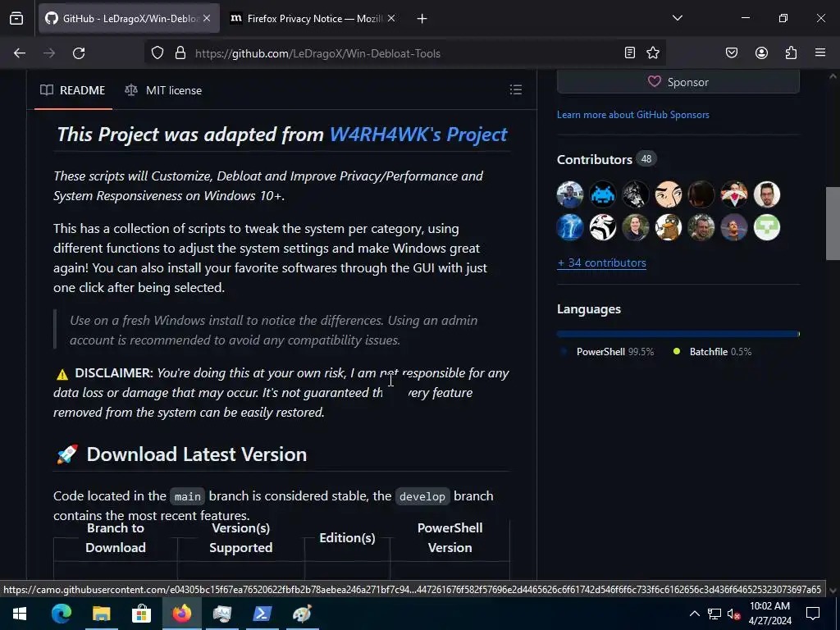Open Microsoft Store from the taskbar

141,614
